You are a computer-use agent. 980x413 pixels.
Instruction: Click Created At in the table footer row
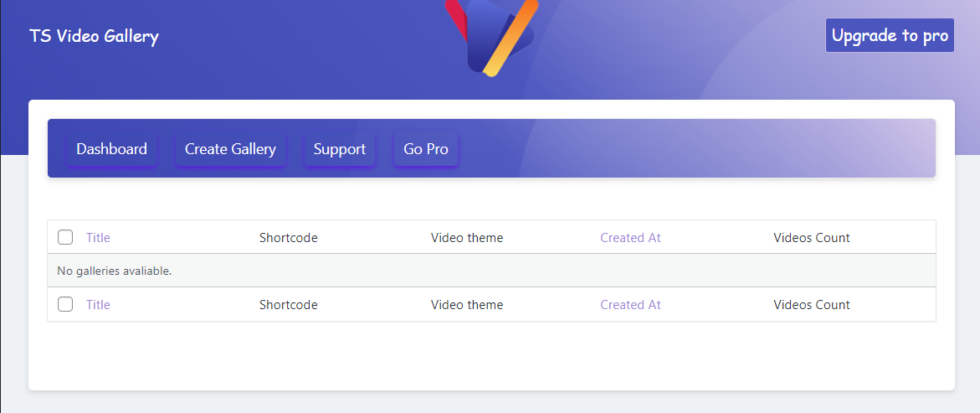[x=630, y=305]
